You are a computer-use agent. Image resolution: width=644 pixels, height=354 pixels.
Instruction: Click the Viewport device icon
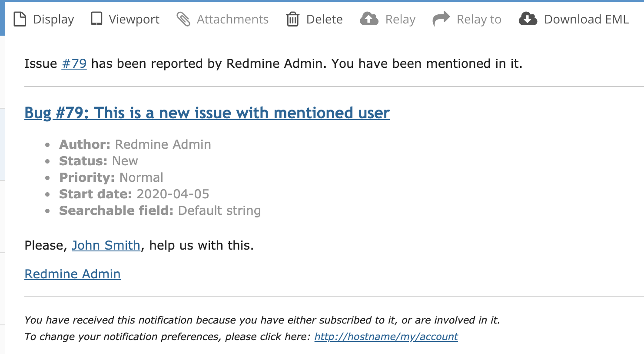[96, 19]
